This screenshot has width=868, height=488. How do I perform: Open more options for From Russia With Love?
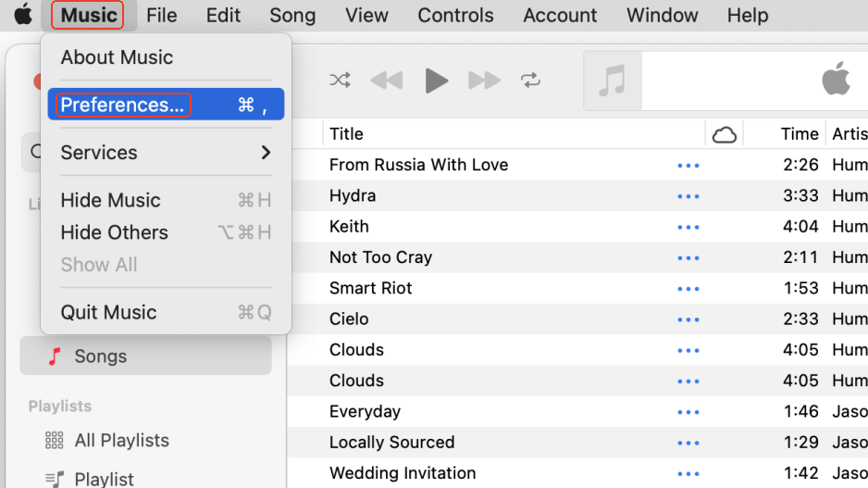click(x=688, y=166)
